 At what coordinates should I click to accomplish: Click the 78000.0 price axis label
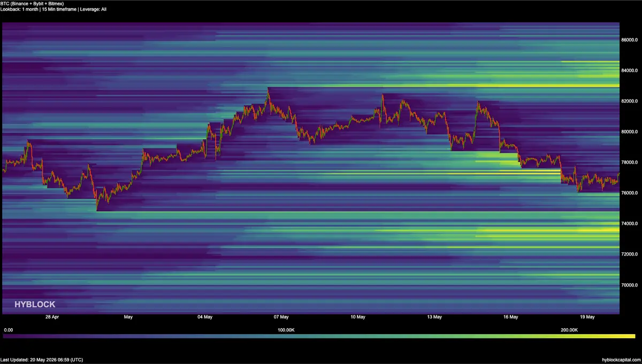click(x=629, y=162)
